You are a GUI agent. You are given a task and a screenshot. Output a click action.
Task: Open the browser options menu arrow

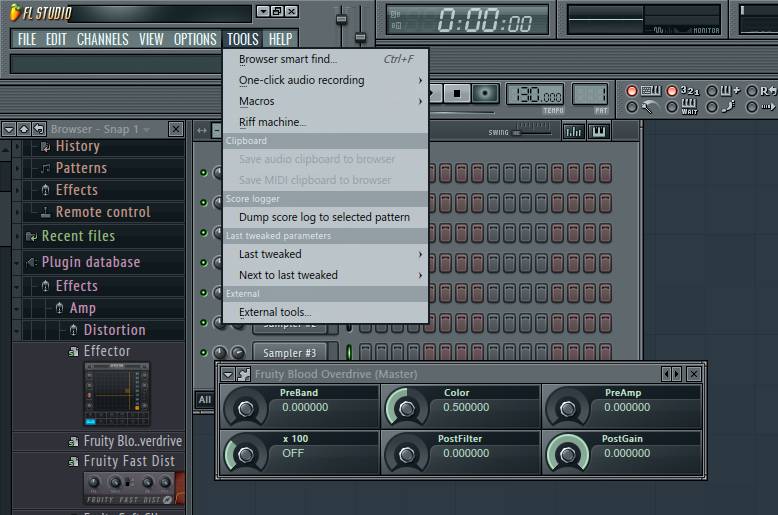tap(9, 129)
